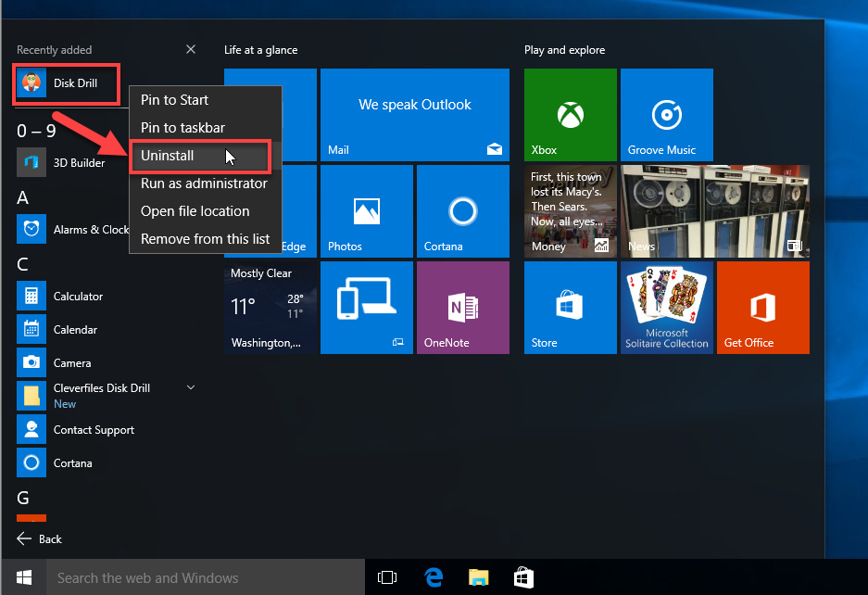Image resolution: width=868 pixels, height=595 pixels.
Task: Choose Pin to taskbar in context menu
Action: [182, 128]
